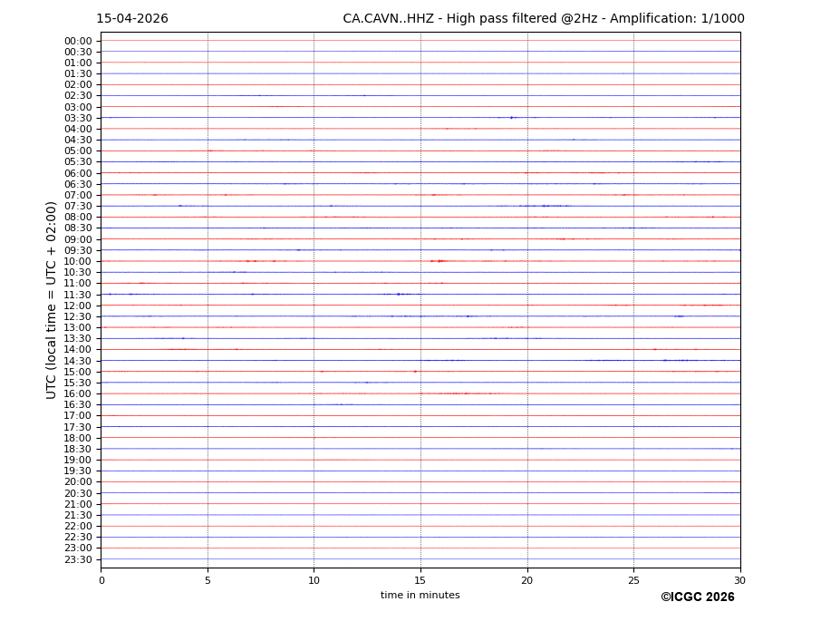Click the ©ICGC 2026 copyright text
The width and height of the screenshot is (840, 631).
[x=697, y=597]
